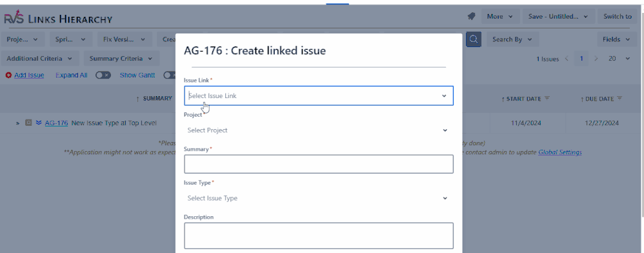Click the Switch to button
Screen dimensions: 644x253
tap(618, 16)
